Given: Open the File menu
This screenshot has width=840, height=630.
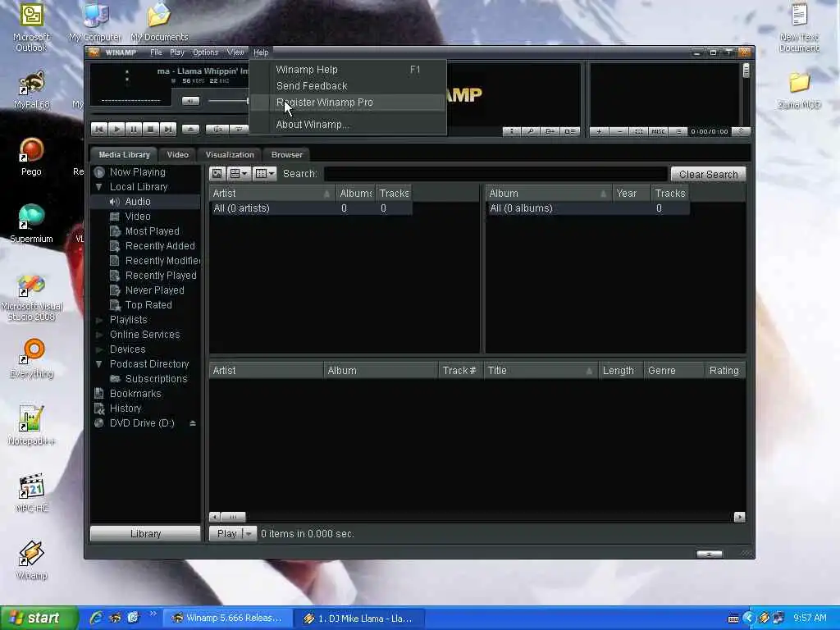Looking at the screenshot, I should pos(156,52).
